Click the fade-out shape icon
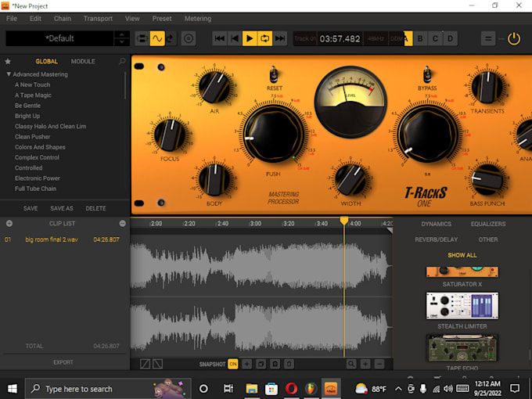The image size is (532, 399). 157,364
